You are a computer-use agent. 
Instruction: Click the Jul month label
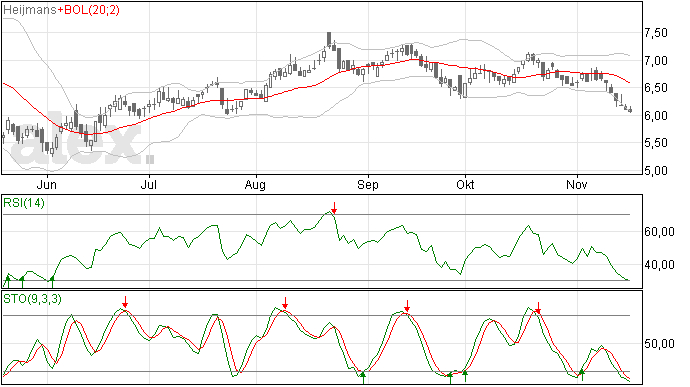(149, 184)
